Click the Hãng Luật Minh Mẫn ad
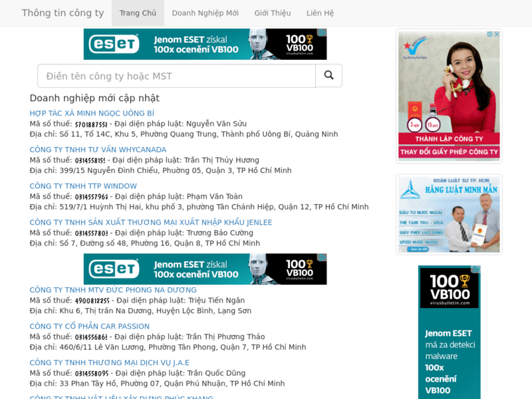532x399 pixels. click(449, 214)
